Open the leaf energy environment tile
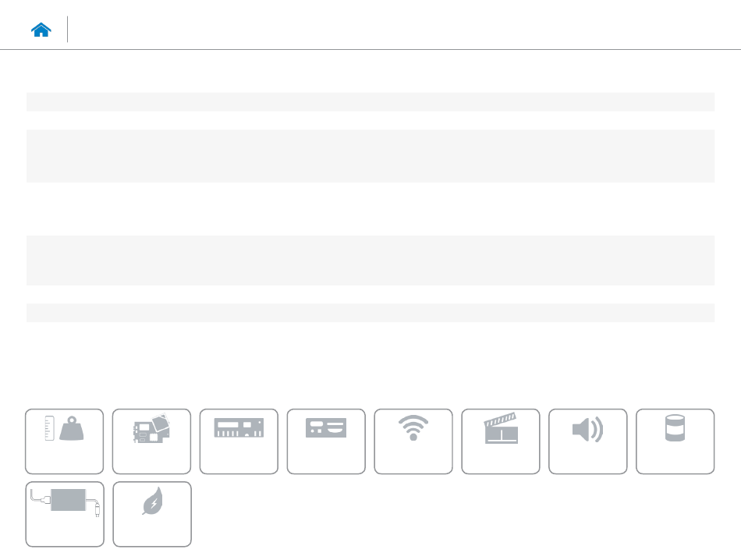Image resolution: width=741 pixels, height=560 pixels. (x=152, y=514)
